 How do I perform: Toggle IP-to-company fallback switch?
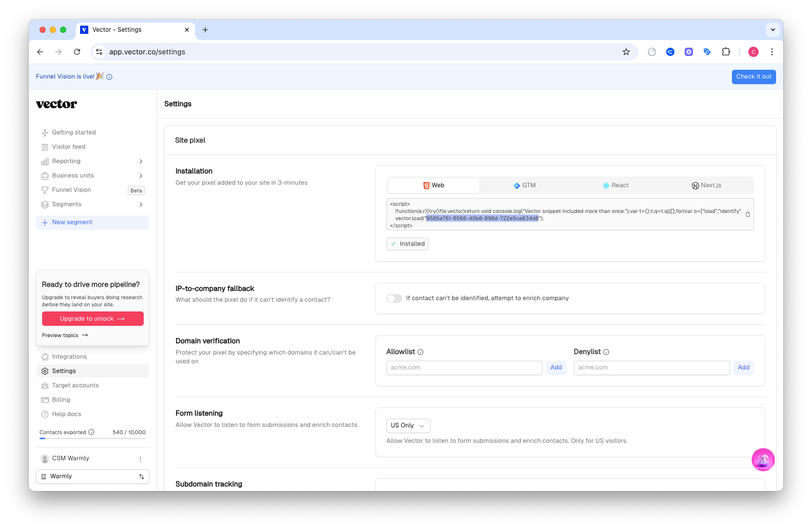coord(394,299)
